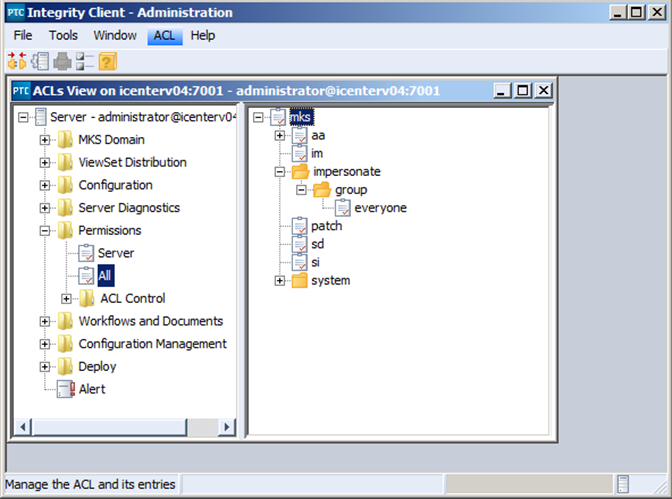The width and height of the screenshot is (672, 499).
Task: Click the Server ACL clipboard icon
Action: tap(86, 253)
